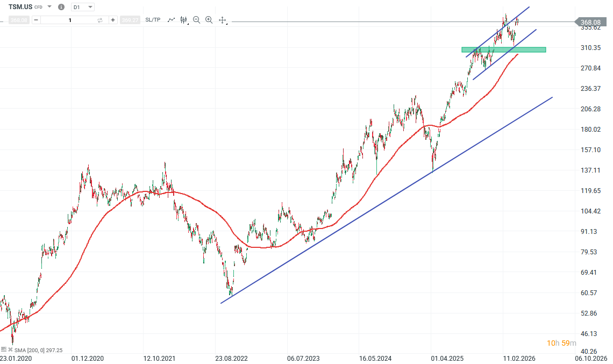Click buy at price 369.27
This screenshot has width=613, height=364.
(x=130, y=20)
